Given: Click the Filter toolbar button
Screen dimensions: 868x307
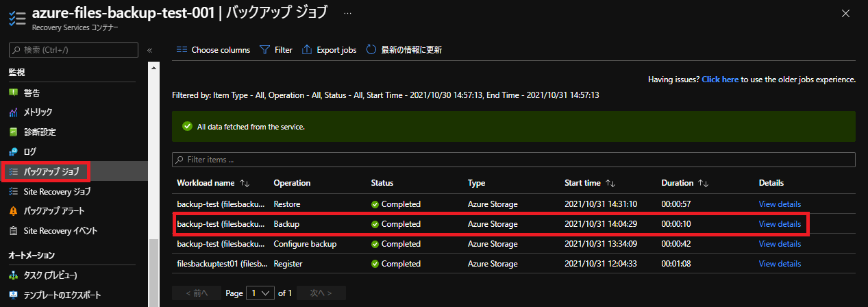Looking at the screenshot, I should click(x=276, y=49).
